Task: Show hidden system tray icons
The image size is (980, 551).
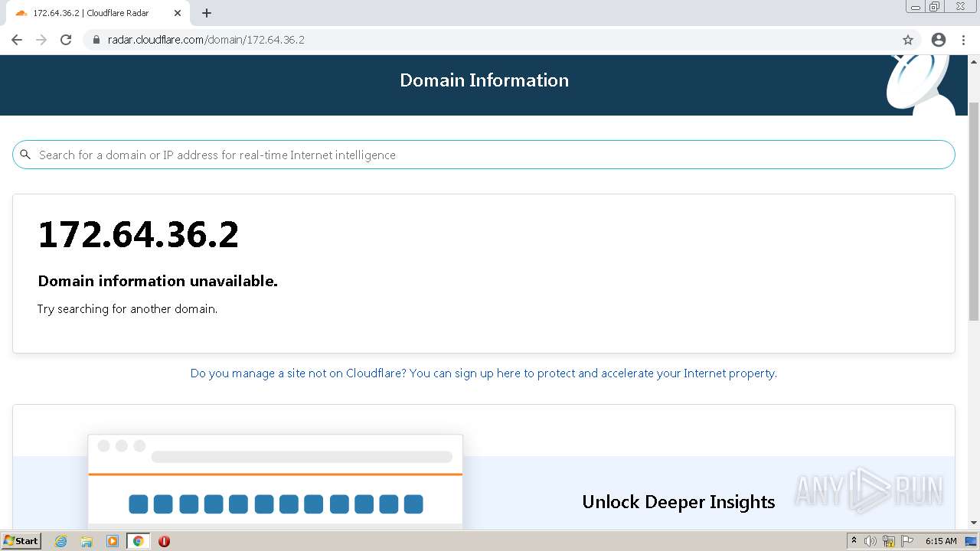Action: (x=854, y=541)
